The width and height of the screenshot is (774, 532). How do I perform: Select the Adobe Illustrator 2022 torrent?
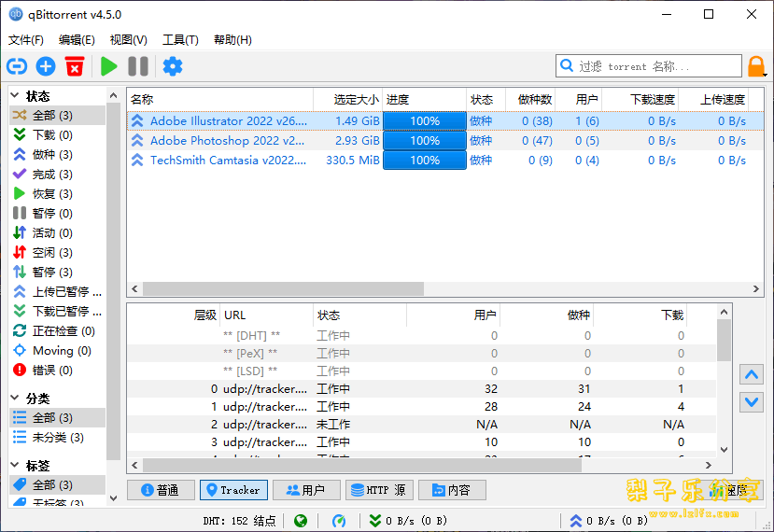[445, 121]
